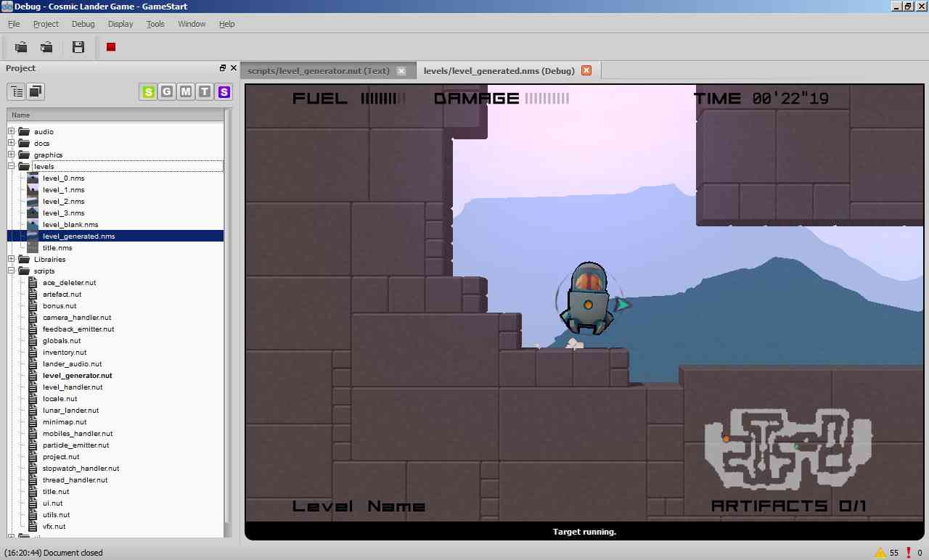Float the Project panel using undock icon
The image size is (929, 560).
tap(223, 68)
